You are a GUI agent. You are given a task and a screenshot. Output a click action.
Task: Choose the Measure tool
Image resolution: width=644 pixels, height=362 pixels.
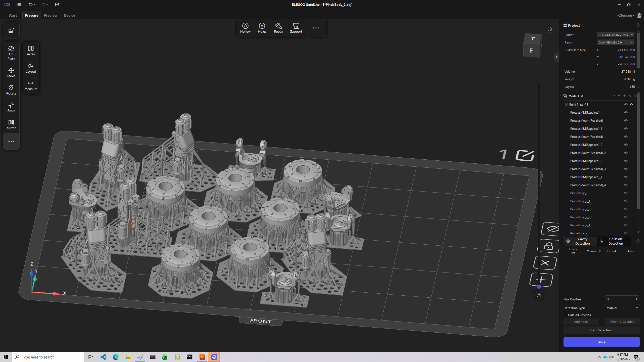point(31,85)
